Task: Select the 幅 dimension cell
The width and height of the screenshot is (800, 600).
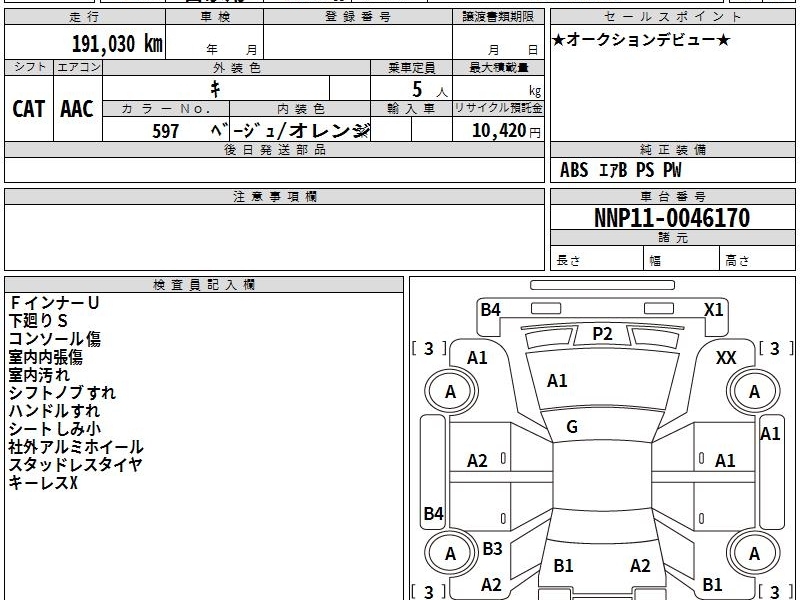Action: point(682,258)
